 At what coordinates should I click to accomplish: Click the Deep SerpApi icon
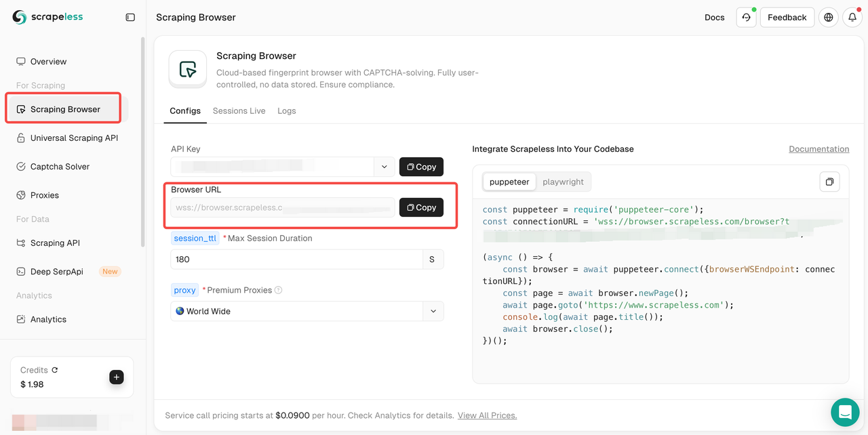pyautogui.click(x=21, y=271)
